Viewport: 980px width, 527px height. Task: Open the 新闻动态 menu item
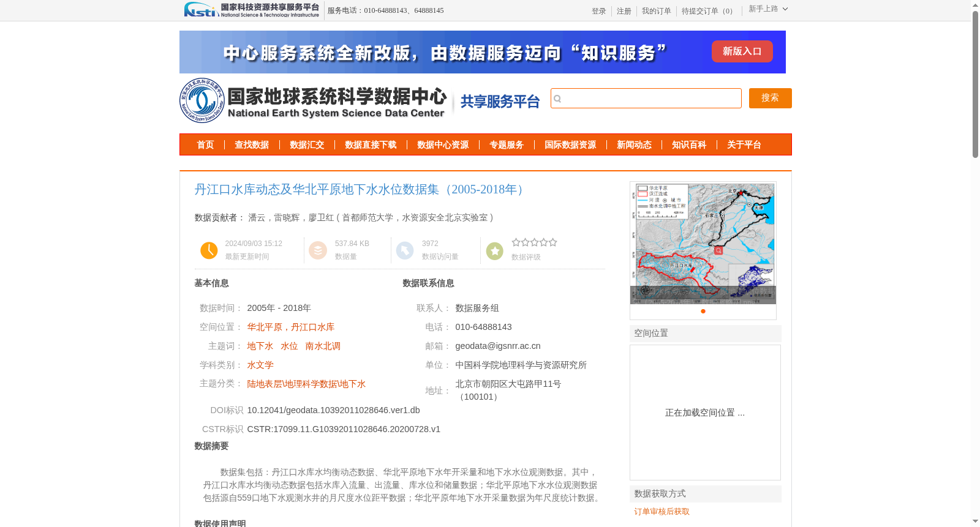point(634,145)
